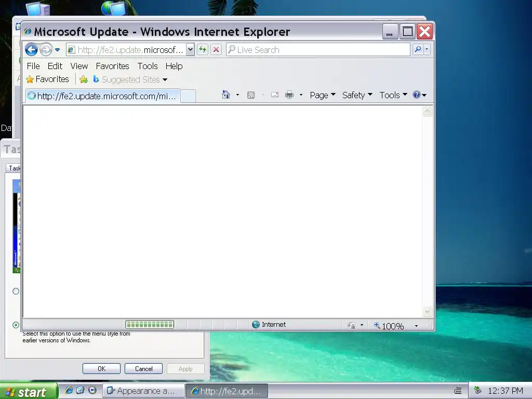532x399 pixels.
Task: Open the search provider options dropdown
Action: click(427, 49)
